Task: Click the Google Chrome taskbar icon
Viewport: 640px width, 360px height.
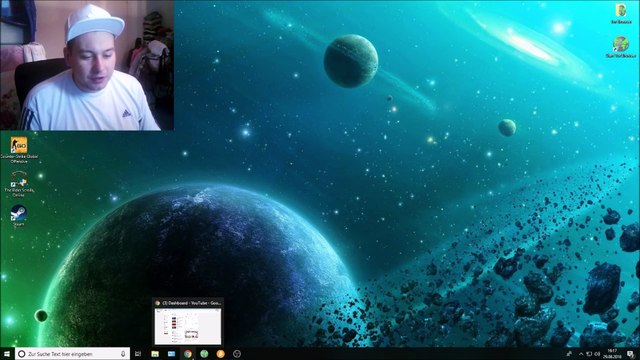Action: [188, 354]
